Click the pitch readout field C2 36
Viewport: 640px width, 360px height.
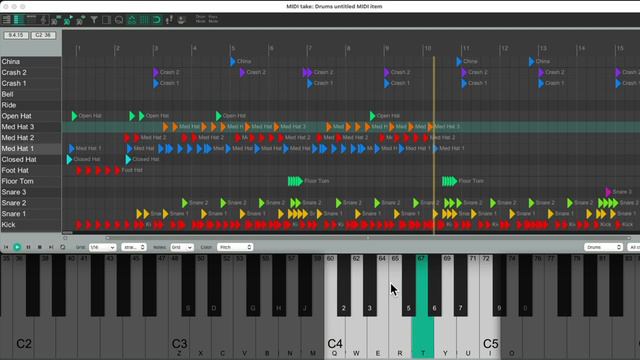43,36
